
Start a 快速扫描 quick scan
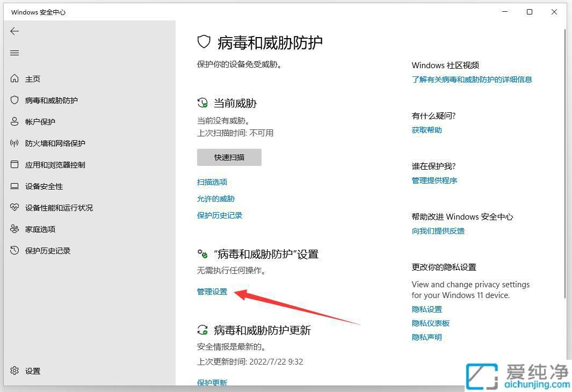click(229, 157)
